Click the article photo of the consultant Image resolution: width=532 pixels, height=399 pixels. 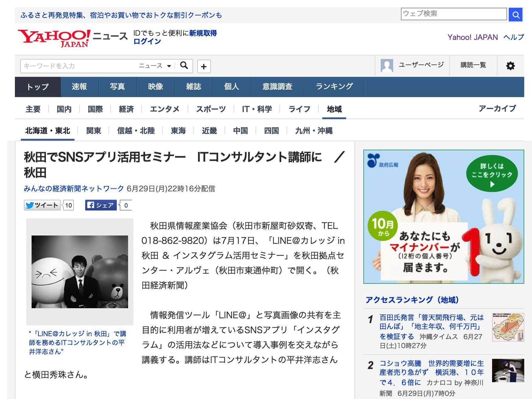80,272
